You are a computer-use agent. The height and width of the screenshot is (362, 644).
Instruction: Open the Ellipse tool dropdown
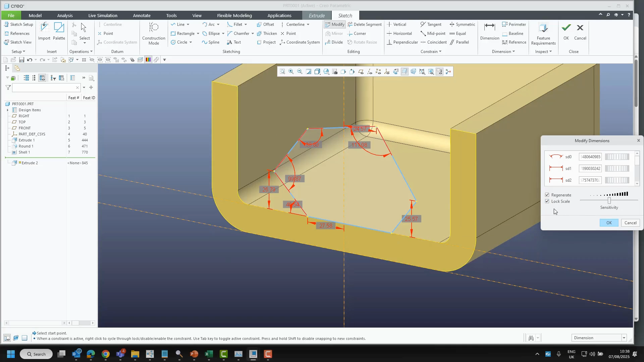tap(223, 34)
